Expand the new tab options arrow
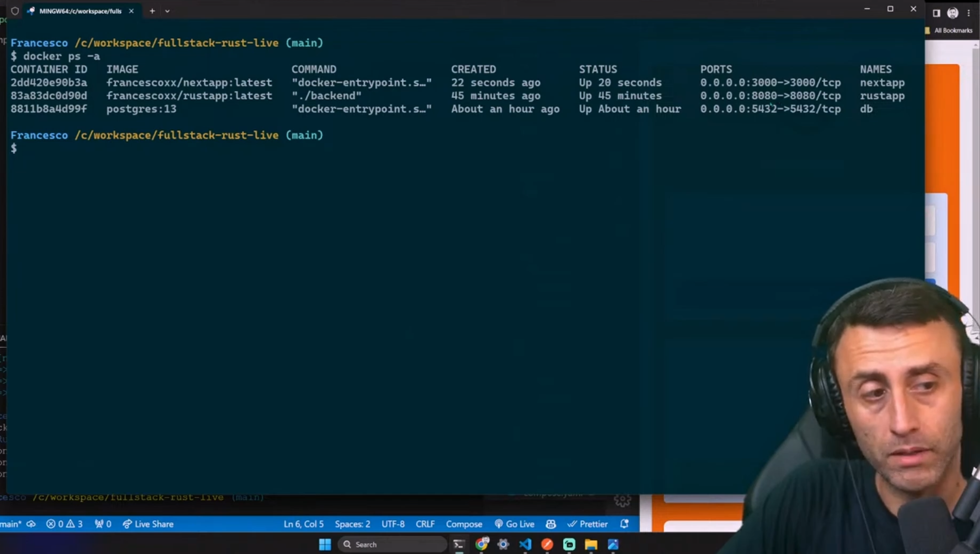The image size is (980, 554). [x=152, y=11]
